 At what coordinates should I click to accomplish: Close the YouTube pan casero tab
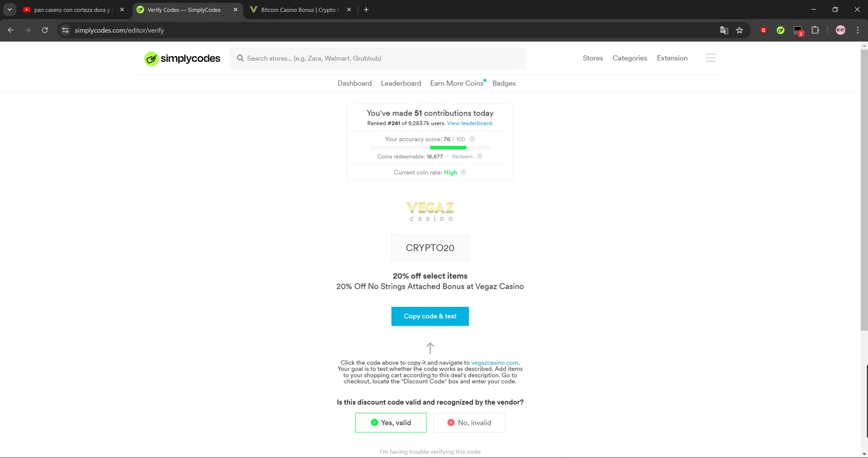tap(122, 10)
